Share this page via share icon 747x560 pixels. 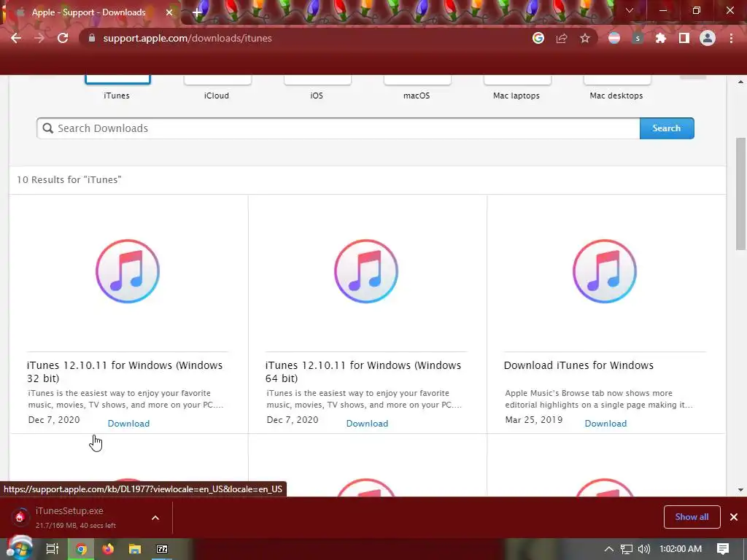562,38
